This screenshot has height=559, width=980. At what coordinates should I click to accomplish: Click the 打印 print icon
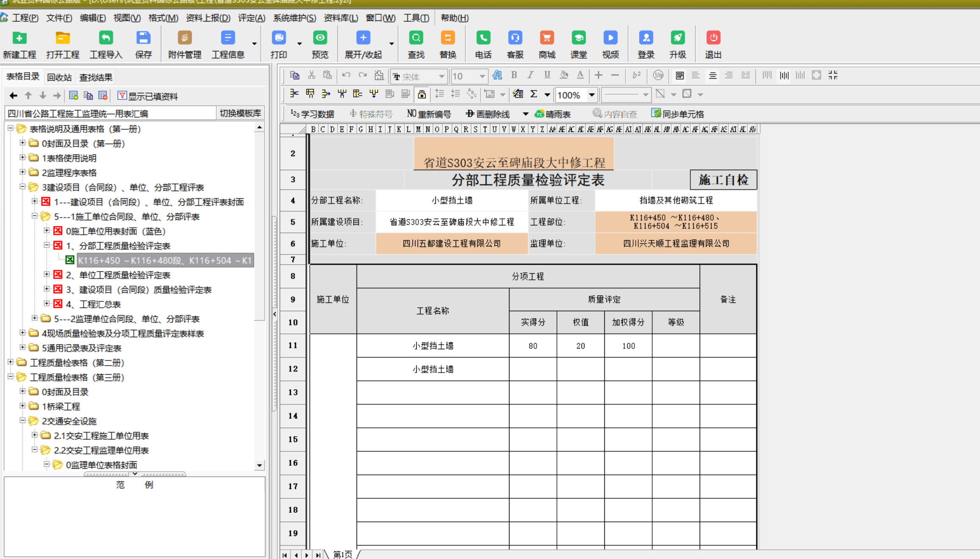pyautogui.click(x=279, y=44)
